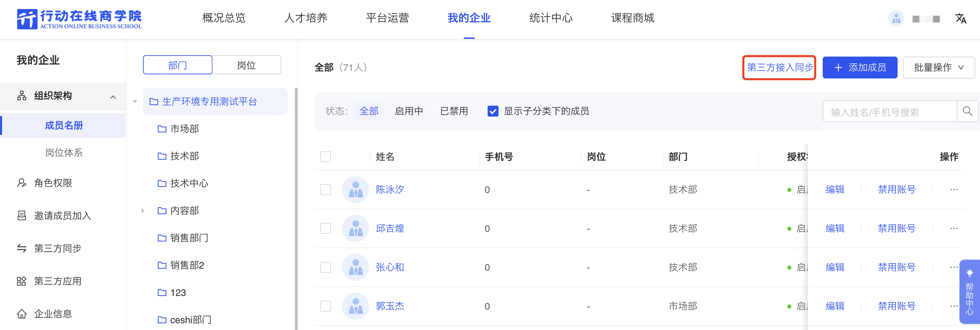
Task: Filter status by 已禁用
Action: [x=454, y=111]
